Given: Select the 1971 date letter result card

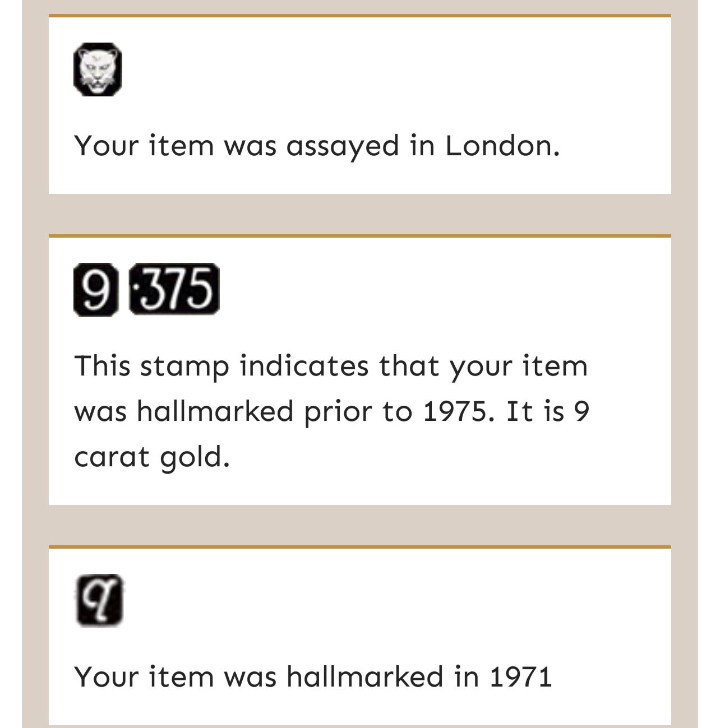Looking at the screenshot, I should pyautogui.click(x=360, y=636).
